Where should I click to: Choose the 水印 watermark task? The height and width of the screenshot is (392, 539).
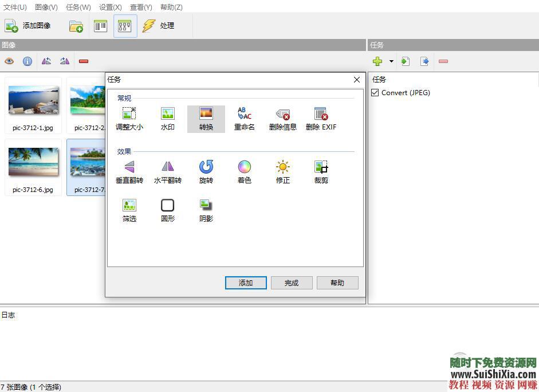(x=168, y=114)
